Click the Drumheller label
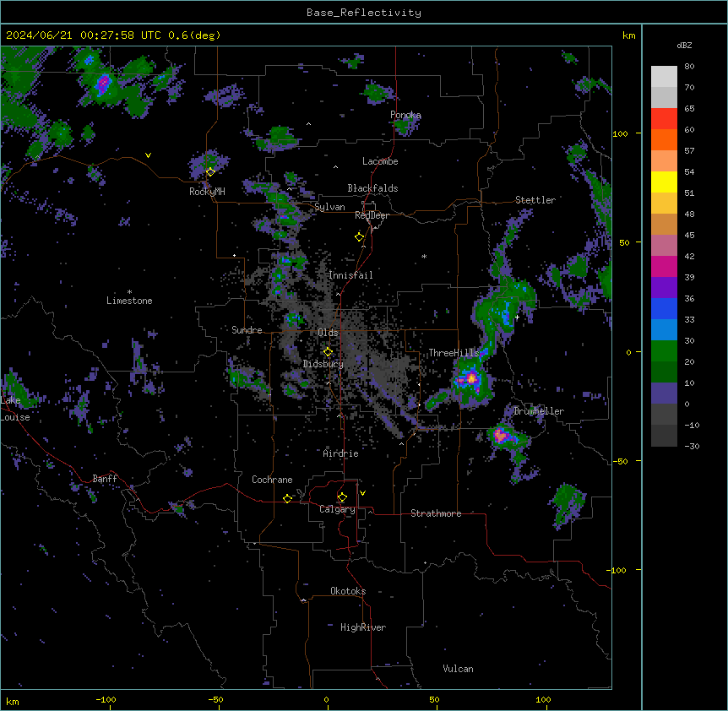The width and height of the screenshot is (728, 711). point(539,411)
